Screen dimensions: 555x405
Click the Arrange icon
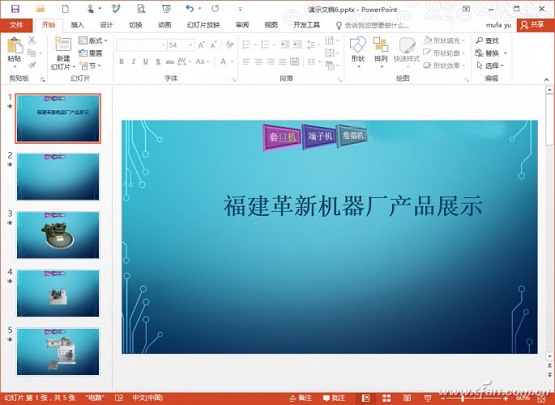(381, 45)
